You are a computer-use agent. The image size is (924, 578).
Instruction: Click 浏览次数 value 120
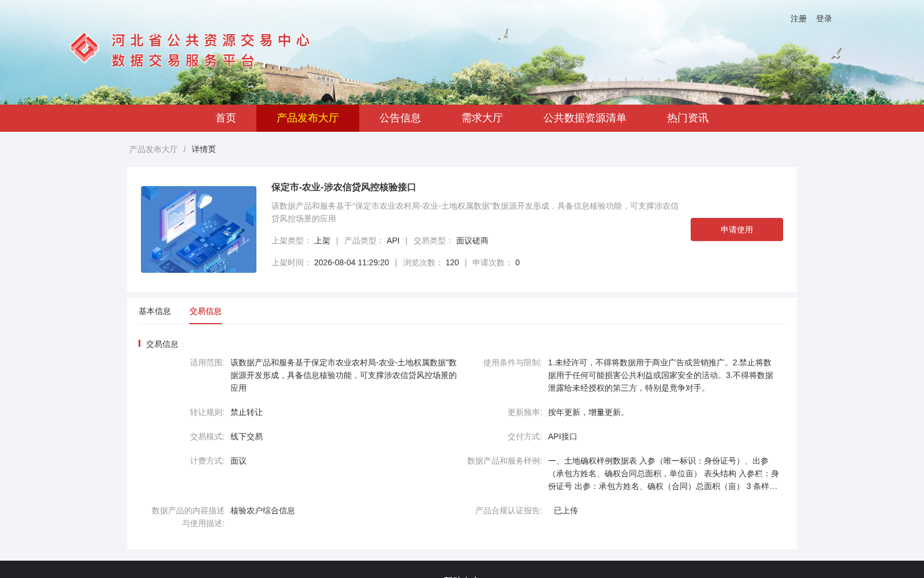[x=452, y=262]
